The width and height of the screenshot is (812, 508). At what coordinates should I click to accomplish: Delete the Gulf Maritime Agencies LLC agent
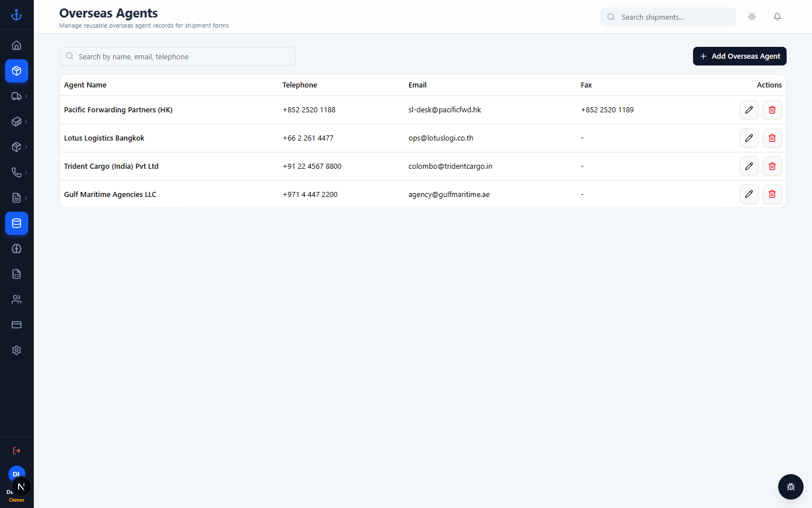(x=772, y=194)
